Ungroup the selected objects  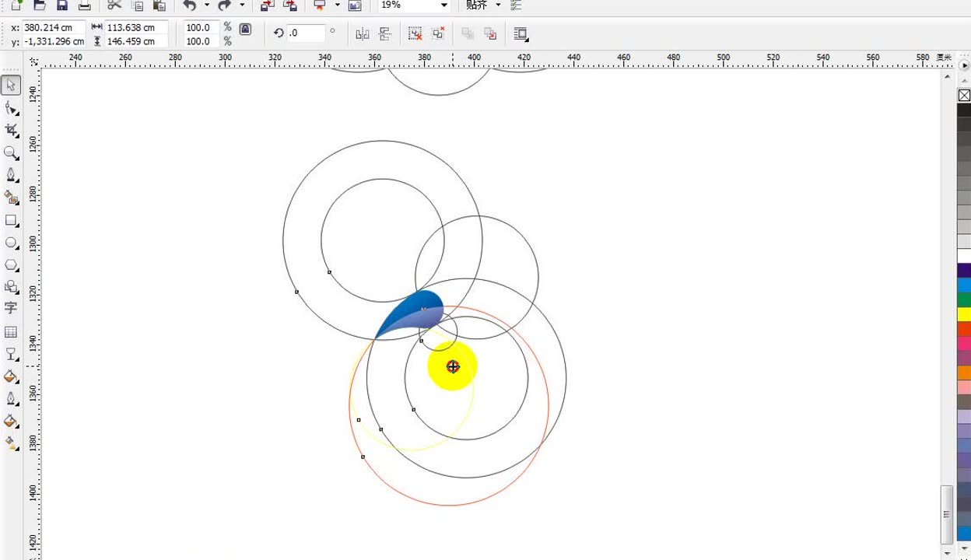click(x=415, y=33)
